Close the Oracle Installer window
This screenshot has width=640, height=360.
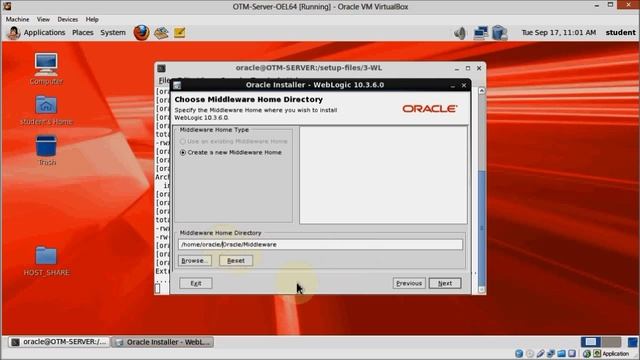[x=464, y=85]
